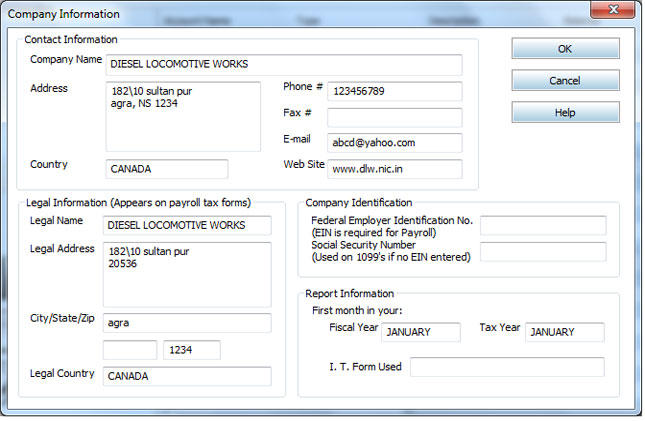Click into the Phone # field

[x=394, y=91]
